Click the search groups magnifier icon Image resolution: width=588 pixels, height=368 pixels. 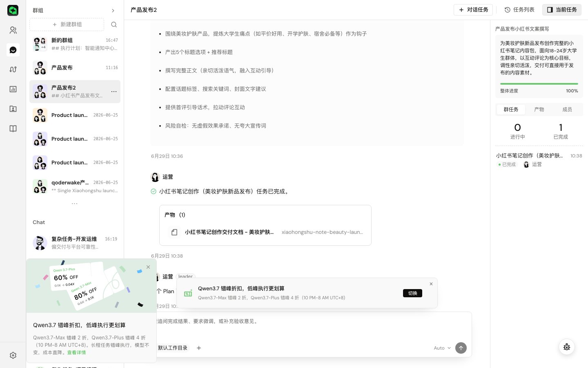tap(114, 25)
